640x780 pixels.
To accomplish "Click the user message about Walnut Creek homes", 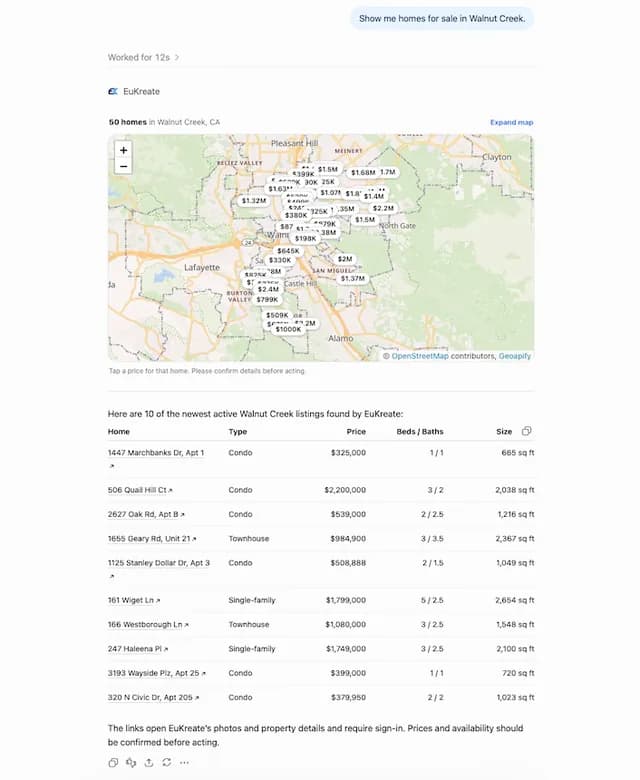I will tap(442, 19).
